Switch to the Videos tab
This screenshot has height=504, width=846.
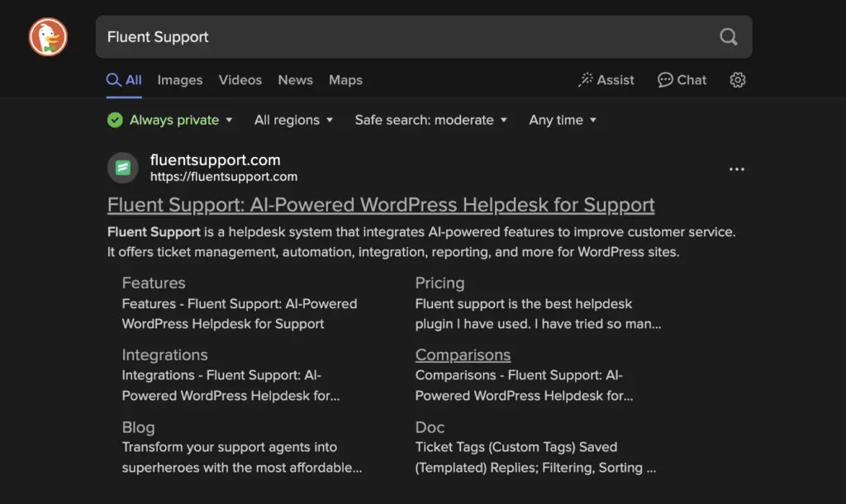pyautogui.click(x=240, y=80)
